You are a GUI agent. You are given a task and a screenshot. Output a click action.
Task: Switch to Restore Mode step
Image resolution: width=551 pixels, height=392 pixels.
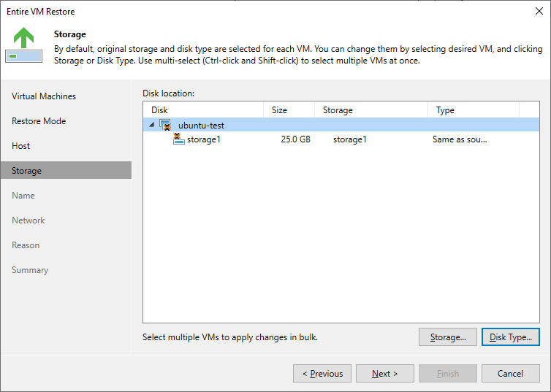(x=39, y=121)
